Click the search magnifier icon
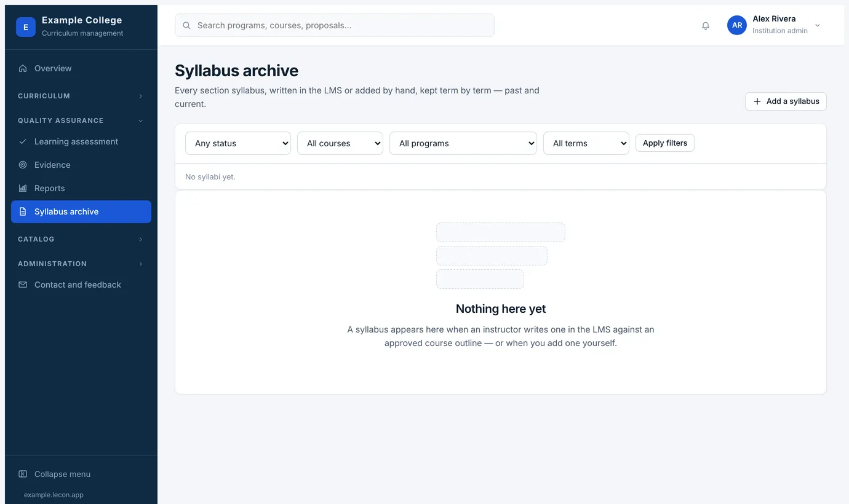This screenshot has width=849, height=504. (x=186, y=25)
